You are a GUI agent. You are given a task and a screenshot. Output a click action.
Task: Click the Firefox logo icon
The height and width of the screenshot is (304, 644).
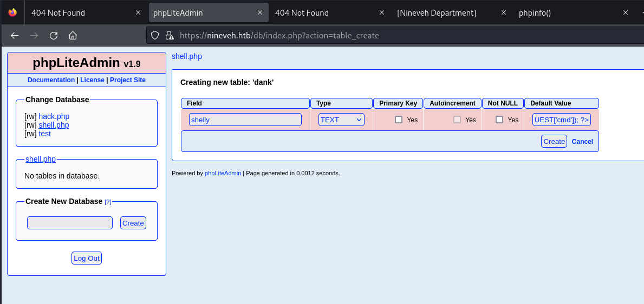point(12,12)
